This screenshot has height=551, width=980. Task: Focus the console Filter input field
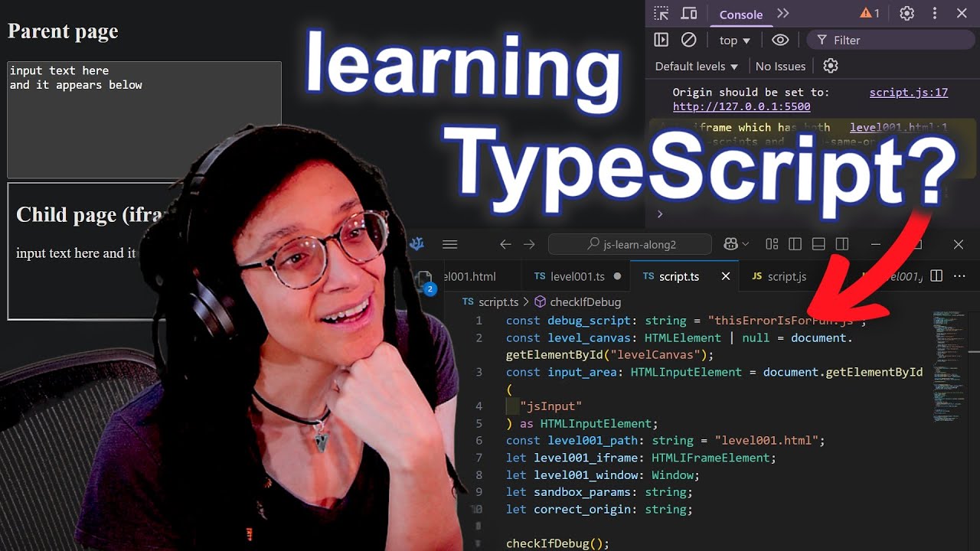point(892,40)
